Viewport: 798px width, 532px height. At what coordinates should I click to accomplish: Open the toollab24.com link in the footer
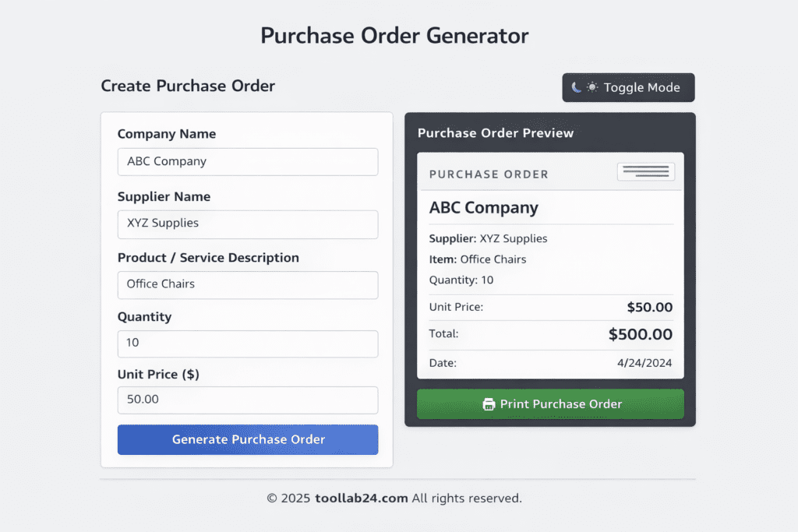pos(363,498)
